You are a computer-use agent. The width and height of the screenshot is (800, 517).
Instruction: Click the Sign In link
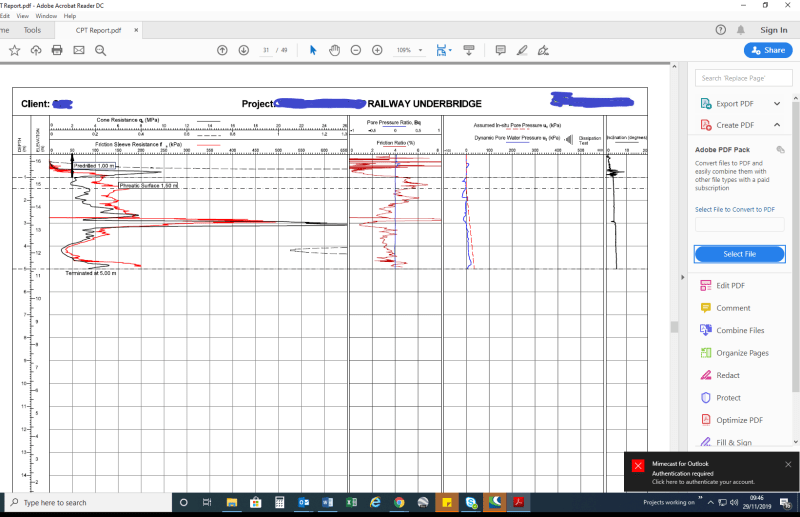[x=773, y=30]
